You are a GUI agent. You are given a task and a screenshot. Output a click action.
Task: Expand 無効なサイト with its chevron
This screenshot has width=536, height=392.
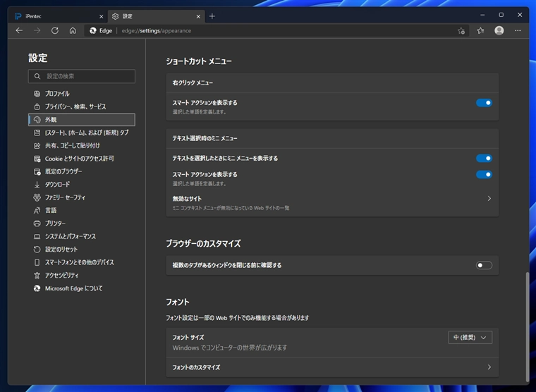coord(489,199)
